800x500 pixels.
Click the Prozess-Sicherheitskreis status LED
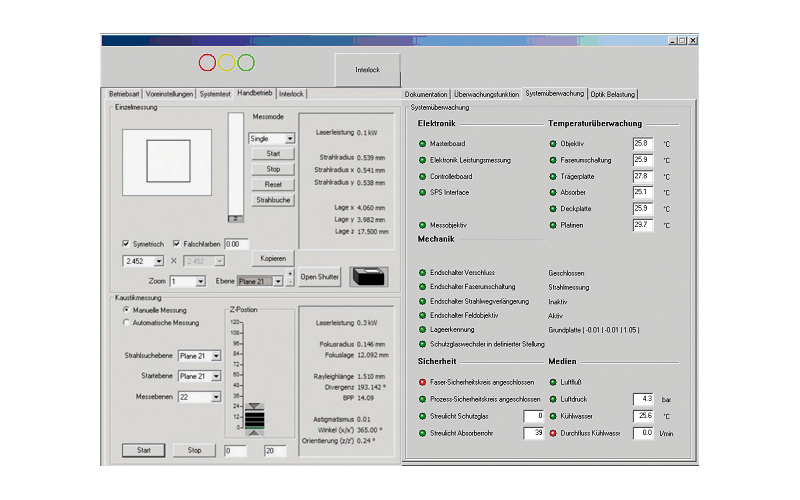[x=422, y=399]
